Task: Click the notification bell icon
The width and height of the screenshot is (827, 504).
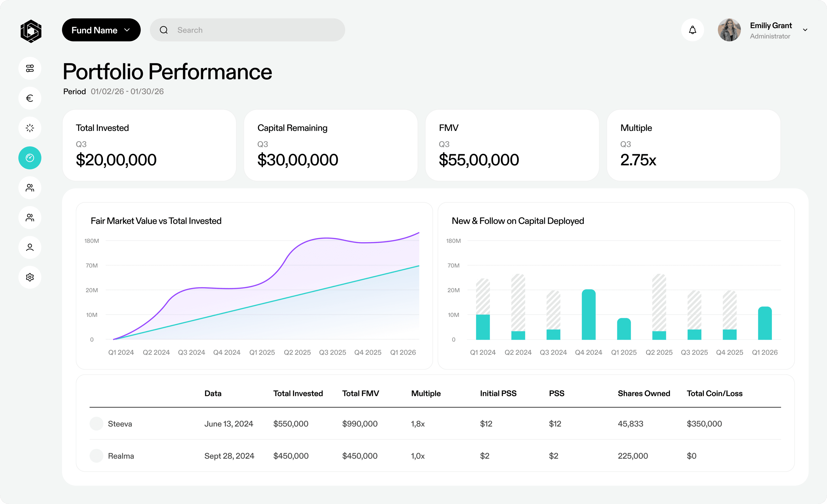Action: pyautogui.click(x=692, y=30)
